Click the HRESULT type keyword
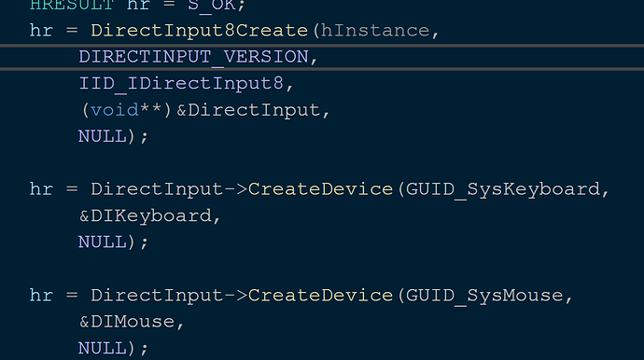Screen dimensions: 644x360 click(72, 6)
